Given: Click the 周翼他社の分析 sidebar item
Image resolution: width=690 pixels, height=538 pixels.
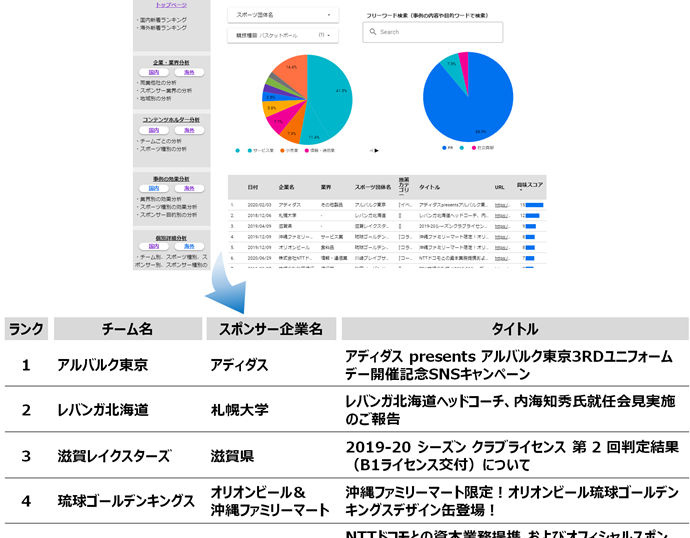Looking at the screenshot, I should 158,83.
